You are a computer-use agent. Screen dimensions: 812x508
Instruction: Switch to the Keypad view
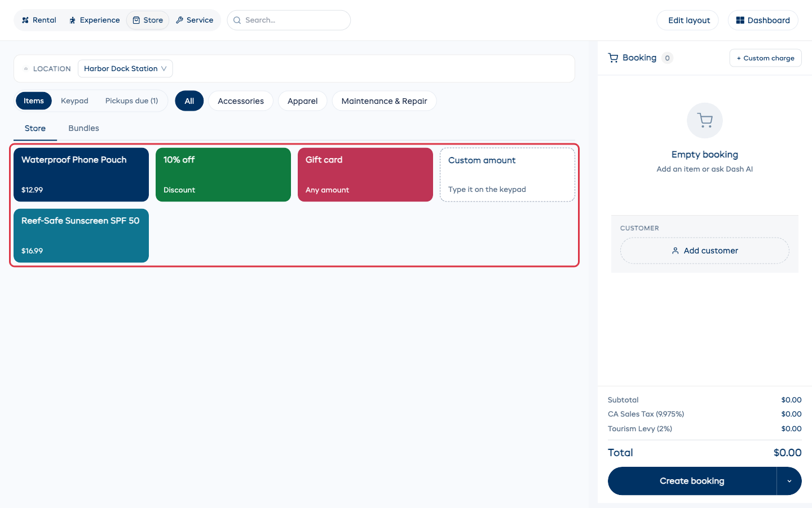pos(74,101)
